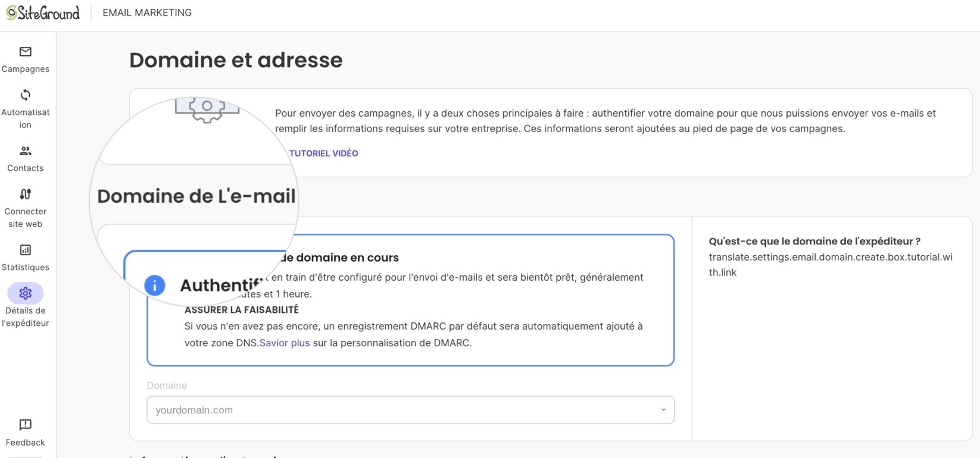This screenshot has height=458, width=980.
Task: Open the Feedback speech bubble icon
Action: 25,425
